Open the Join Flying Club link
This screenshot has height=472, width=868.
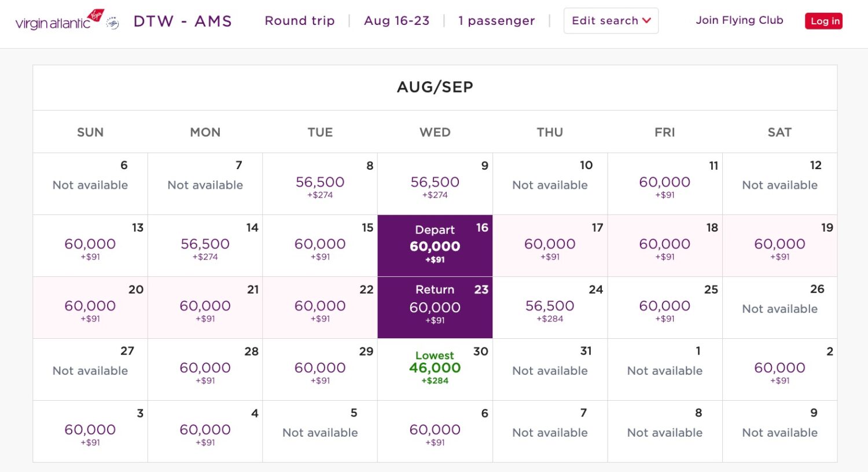coord(740,20)
